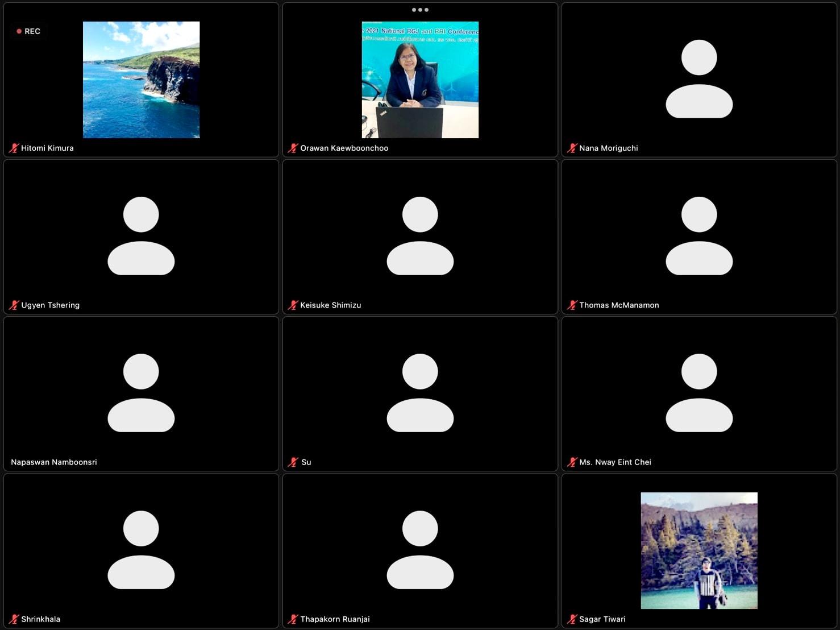Click Ugyen Tshering's muted mic icon
840x630 pixels.
14,305
